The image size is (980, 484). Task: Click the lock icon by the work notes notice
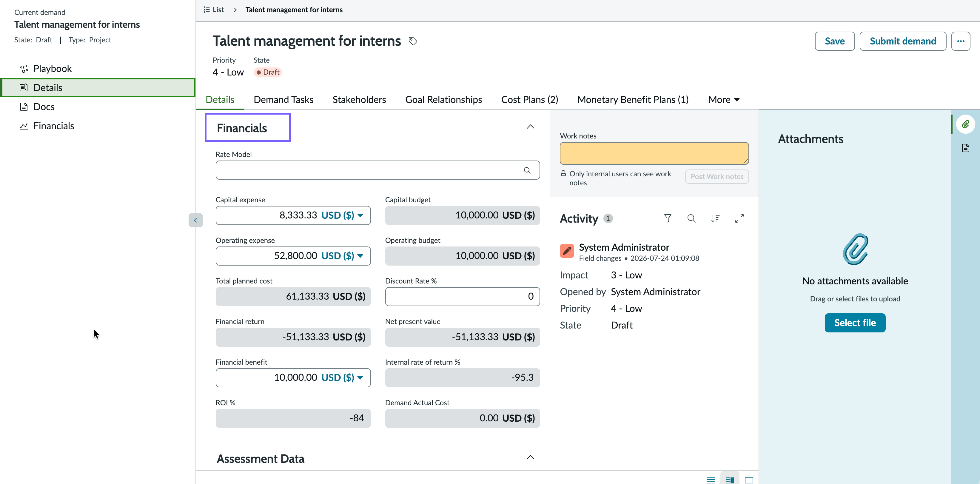click(x=563, y=173)
